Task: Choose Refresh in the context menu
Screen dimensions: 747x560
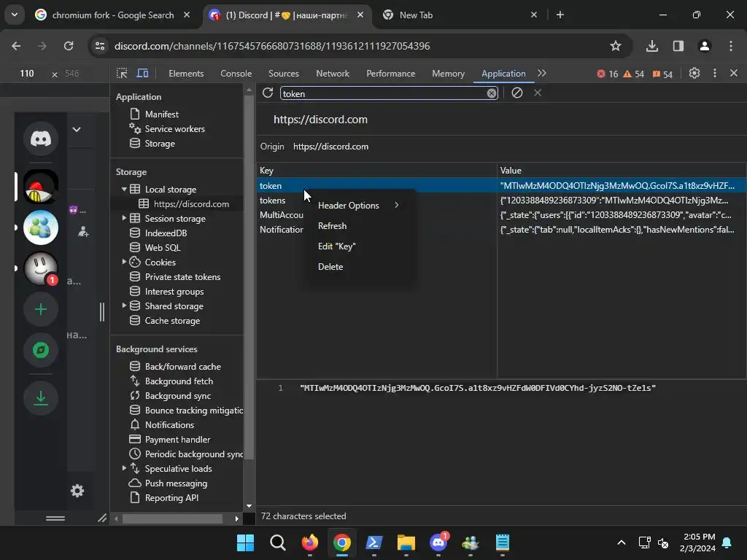Action: click(x=360, y=226)
